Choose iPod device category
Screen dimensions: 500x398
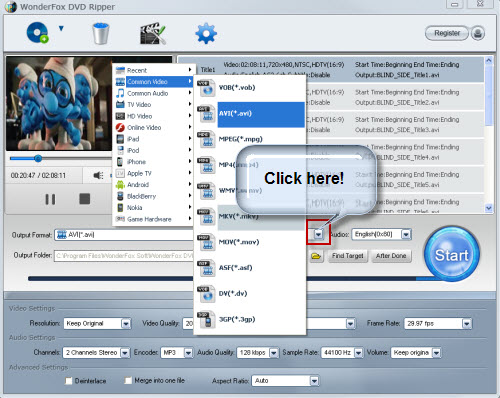coord(153,150)
